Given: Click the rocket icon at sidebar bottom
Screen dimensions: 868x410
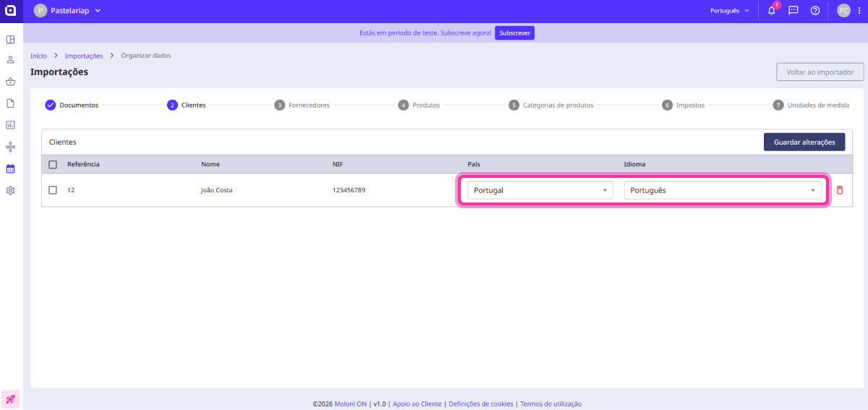Looking at the screenshot, I should click(x=11, y=398).
